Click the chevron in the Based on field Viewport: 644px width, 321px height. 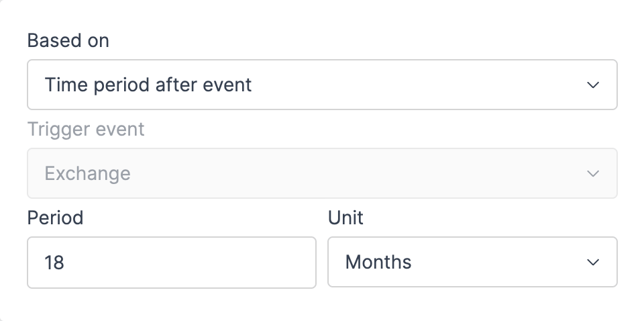pos(592,85)
